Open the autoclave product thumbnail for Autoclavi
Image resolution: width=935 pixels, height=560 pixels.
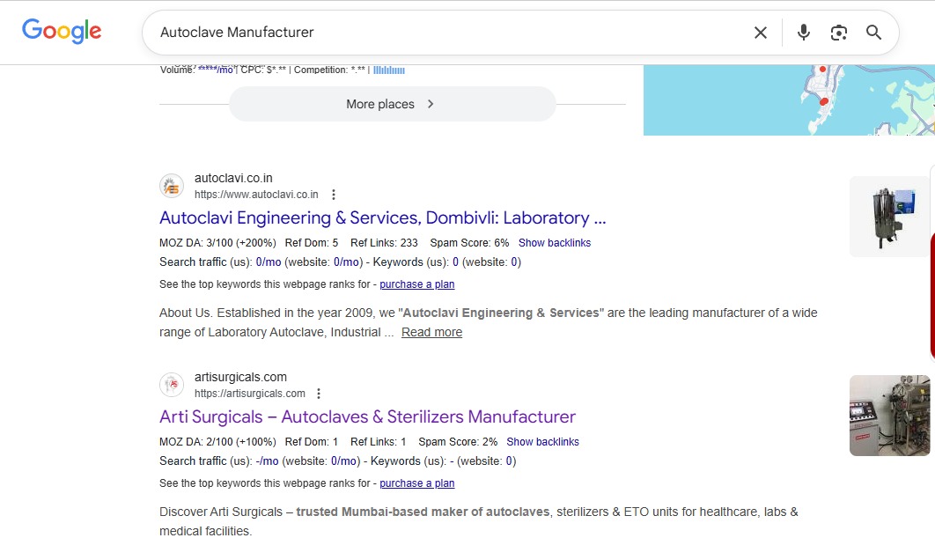point(892,217)
